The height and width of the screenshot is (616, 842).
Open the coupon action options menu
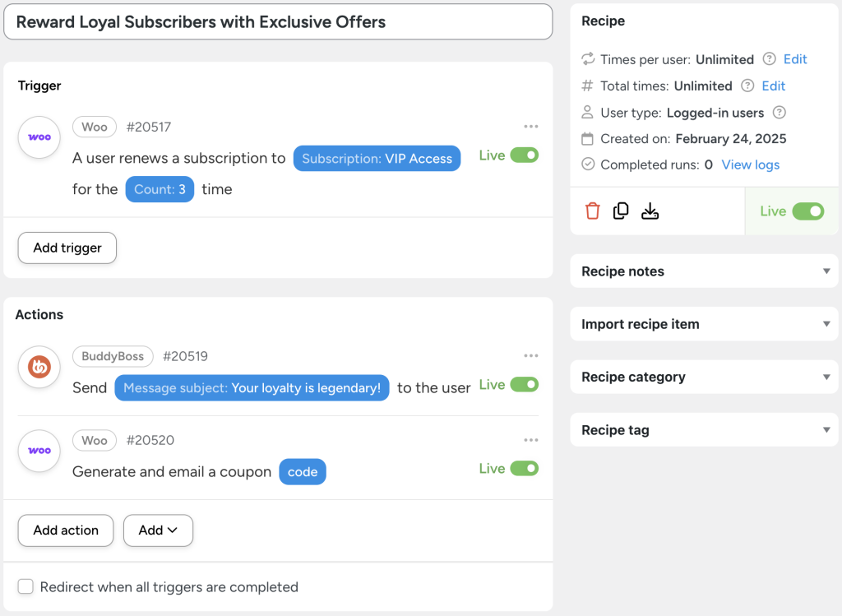tap(530, 439)
